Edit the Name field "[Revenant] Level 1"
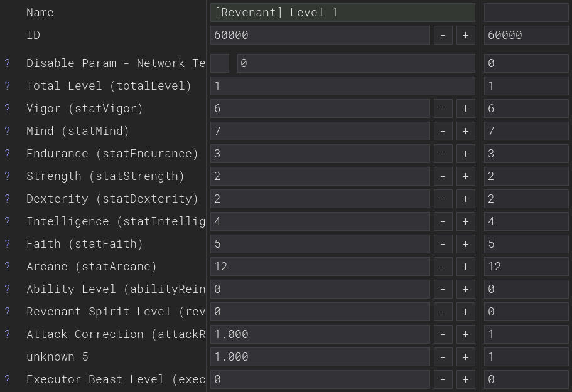Viewport: 572px width, 392px height. pyautogui.click(x=343, y=13)
